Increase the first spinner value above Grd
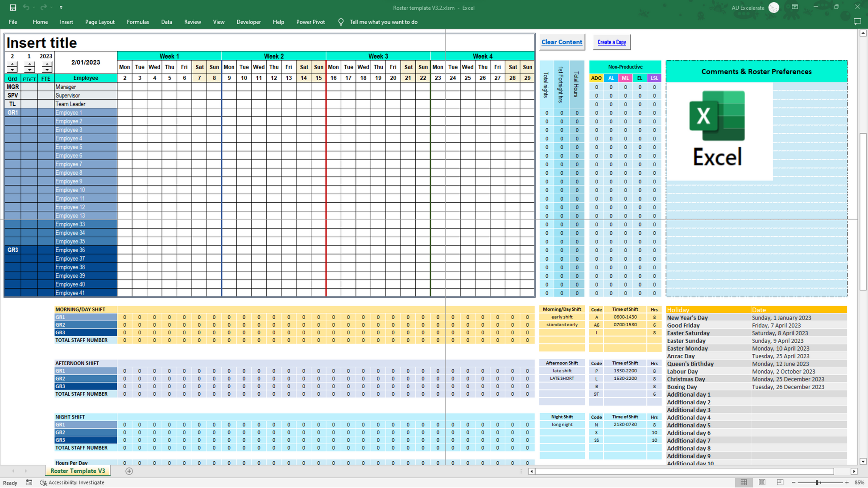 (x=12, y=65)
